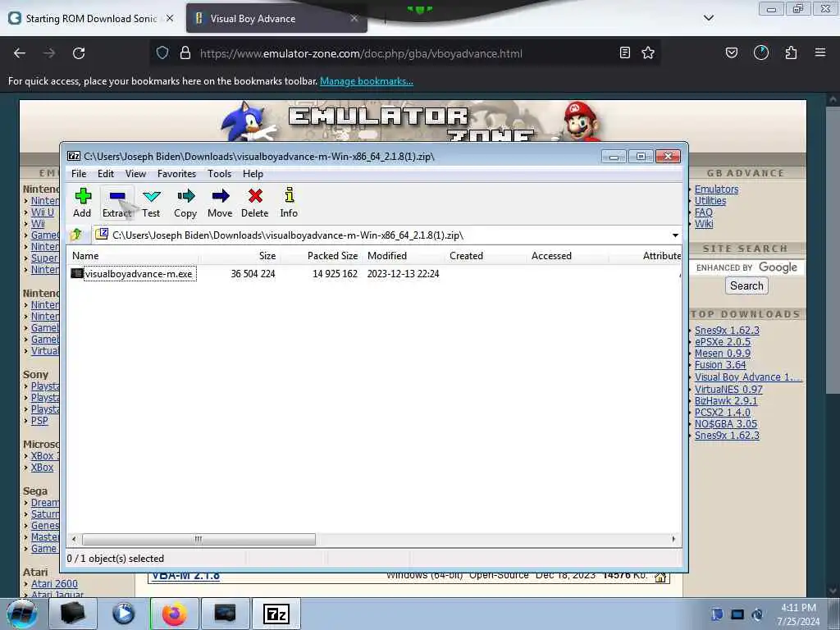Screen dimensions: 840x630
Task: Switch to Starting ROM Download Sonic tab
Action: 91,18
